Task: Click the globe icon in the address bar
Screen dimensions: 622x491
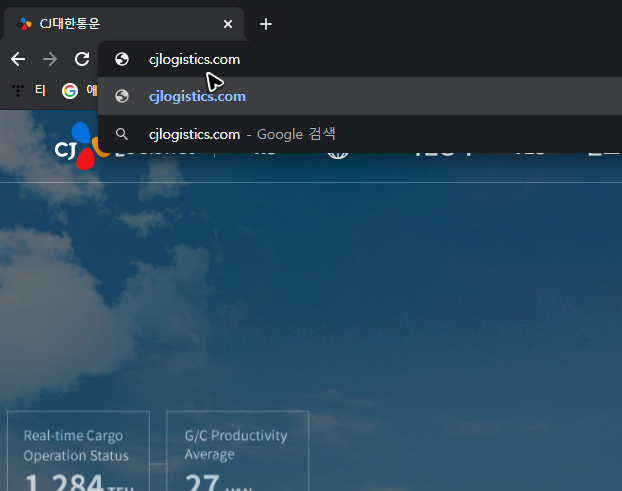Action: coord(122,59)
